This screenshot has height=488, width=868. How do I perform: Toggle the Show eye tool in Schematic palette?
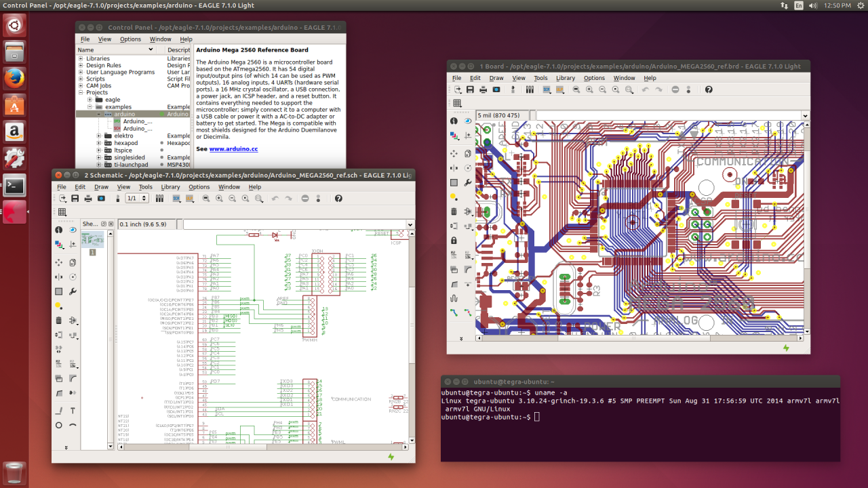[73, 230]
